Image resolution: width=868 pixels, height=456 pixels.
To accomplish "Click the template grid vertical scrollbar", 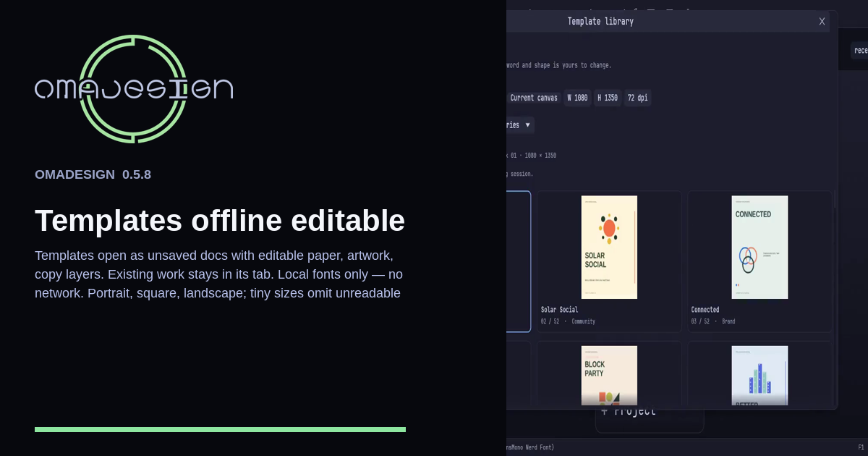I will point(835,198).
